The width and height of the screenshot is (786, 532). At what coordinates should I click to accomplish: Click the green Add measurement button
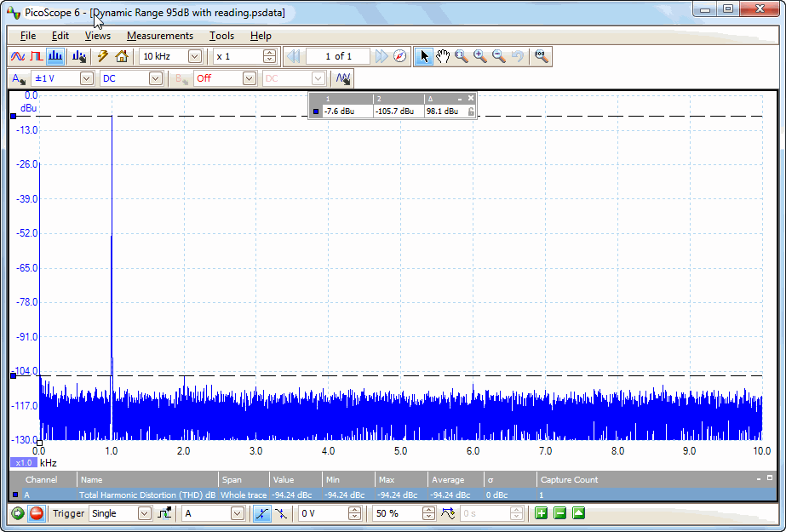(541, 513)
